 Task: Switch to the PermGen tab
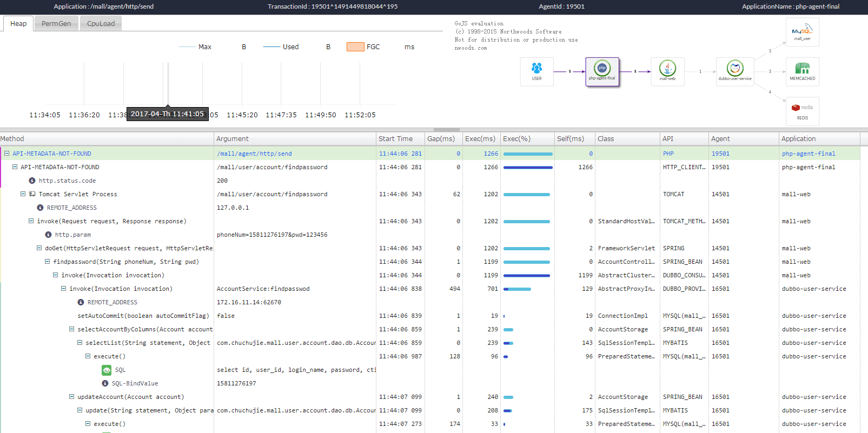(x=56, y=24)
